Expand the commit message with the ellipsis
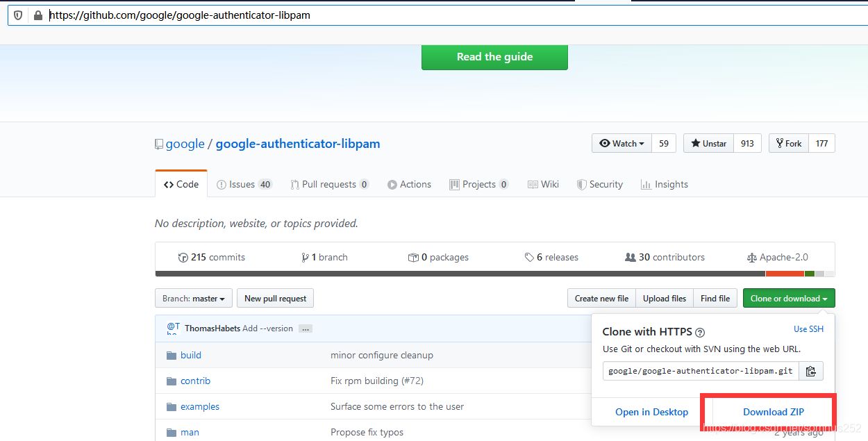The image size is (868, 441). (306, 328)
